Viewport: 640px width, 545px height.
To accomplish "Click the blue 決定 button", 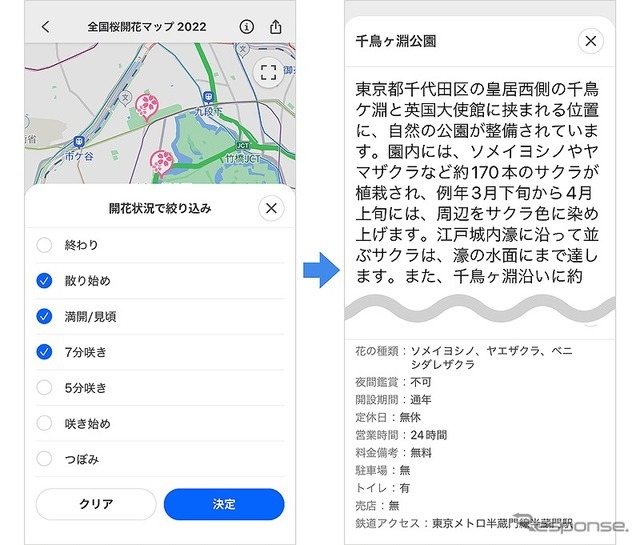I will (224, 504).
